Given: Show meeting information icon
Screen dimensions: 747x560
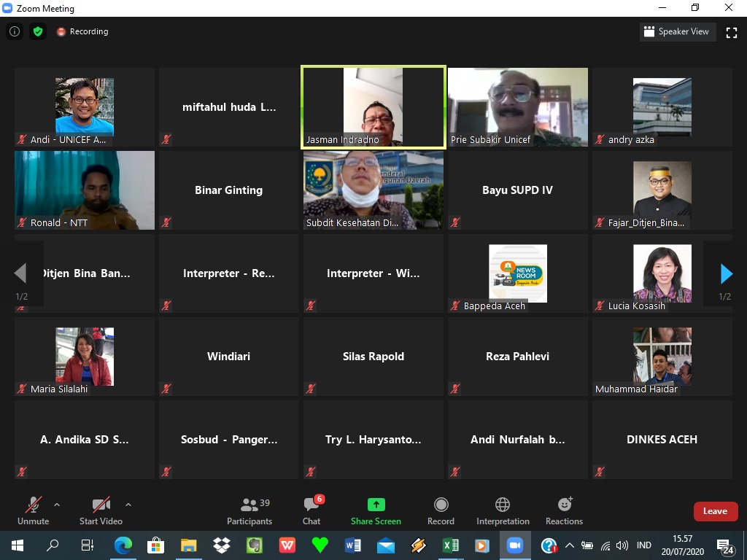Looking at the screenshot, I should pyautogui.click(x=15, y=31).
